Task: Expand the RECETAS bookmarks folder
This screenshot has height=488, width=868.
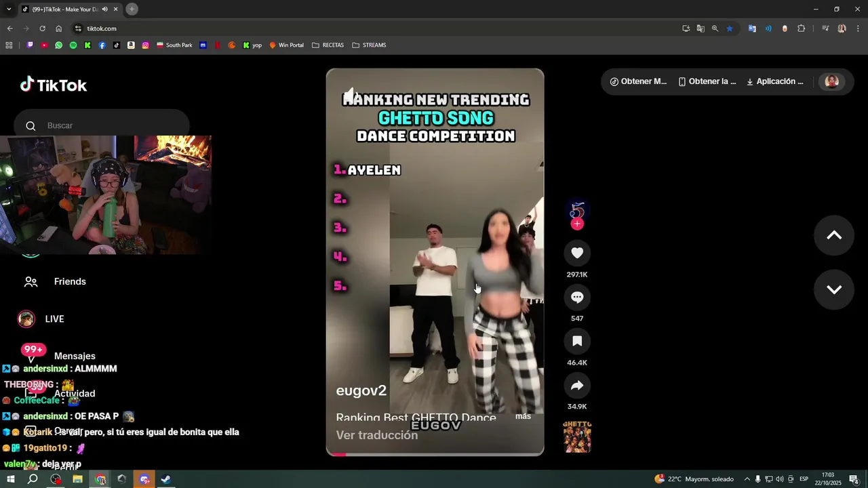Action: [328, 45]
